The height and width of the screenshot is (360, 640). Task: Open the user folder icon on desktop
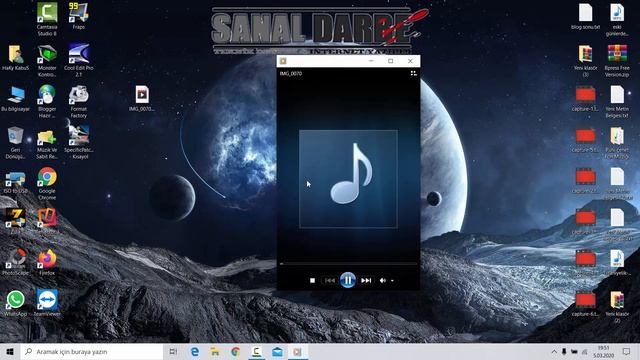(16, 58)
